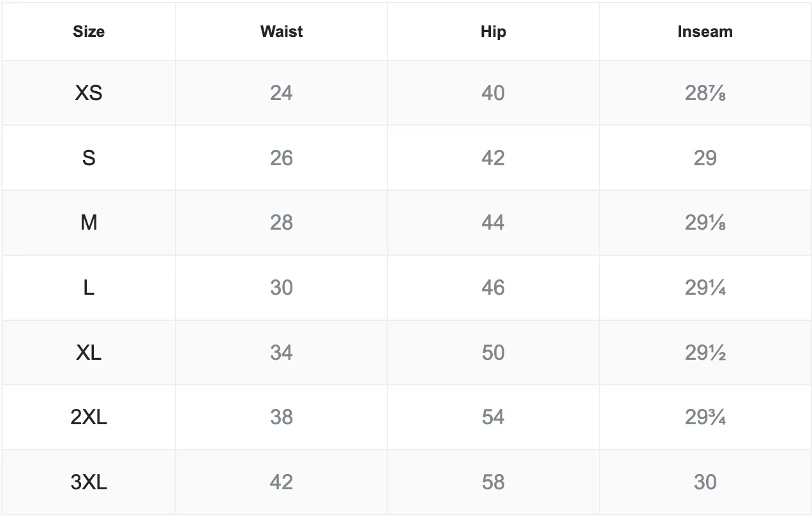
Task: Select the L size row label
Action: 89,288
